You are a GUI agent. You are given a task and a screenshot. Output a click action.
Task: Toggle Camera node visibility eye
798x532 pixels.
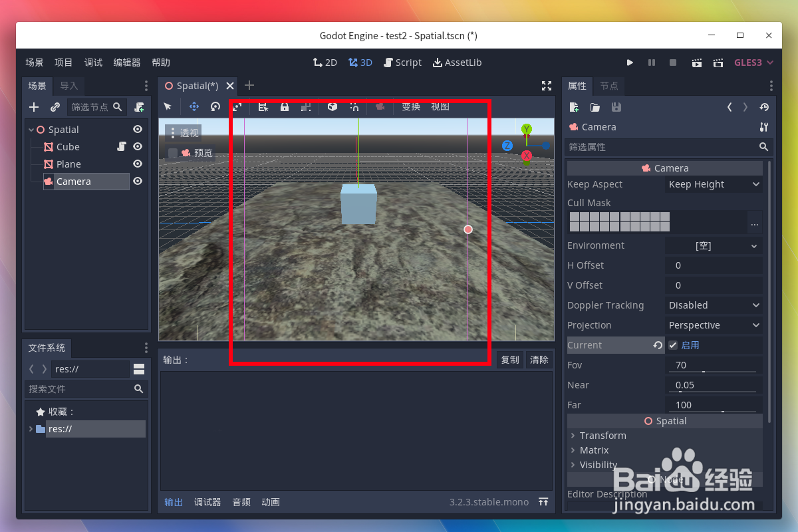[138, 181]
